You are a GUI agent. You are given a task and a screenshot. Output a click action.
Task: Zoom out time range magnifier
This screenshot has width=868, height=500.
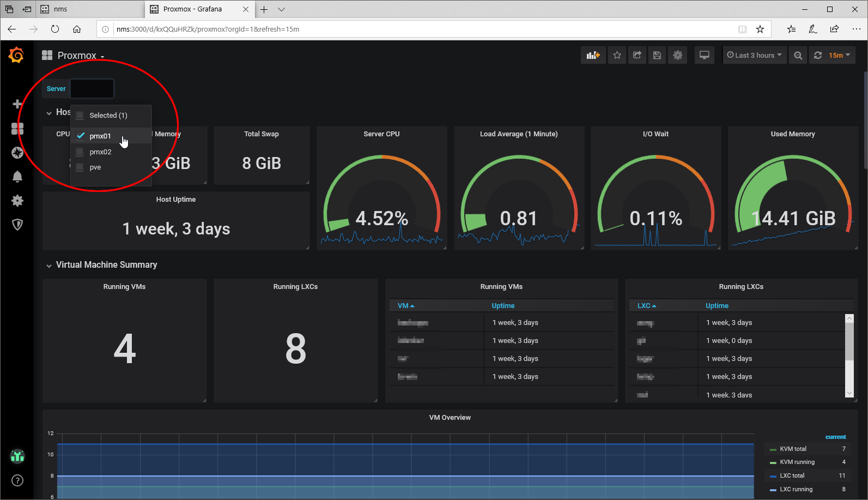798,55
